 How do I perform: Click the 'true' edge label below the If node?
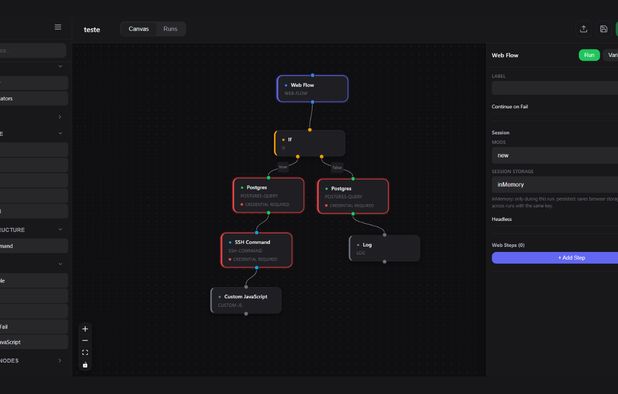283,167
